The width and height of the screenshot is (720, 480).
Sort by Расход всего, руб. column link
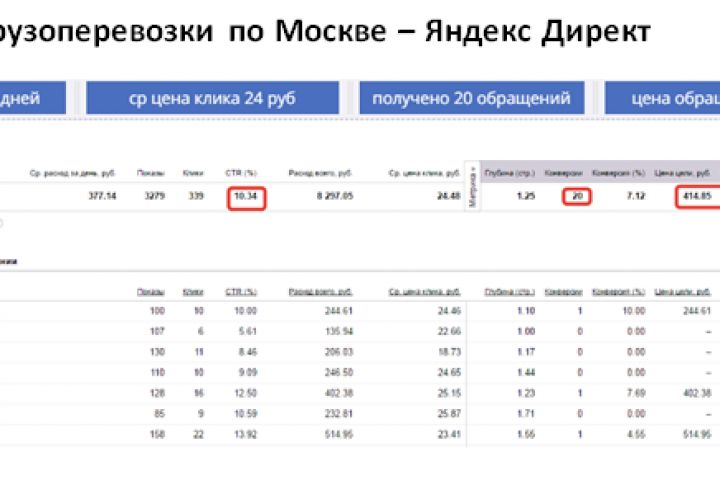[x=320, y=292]
